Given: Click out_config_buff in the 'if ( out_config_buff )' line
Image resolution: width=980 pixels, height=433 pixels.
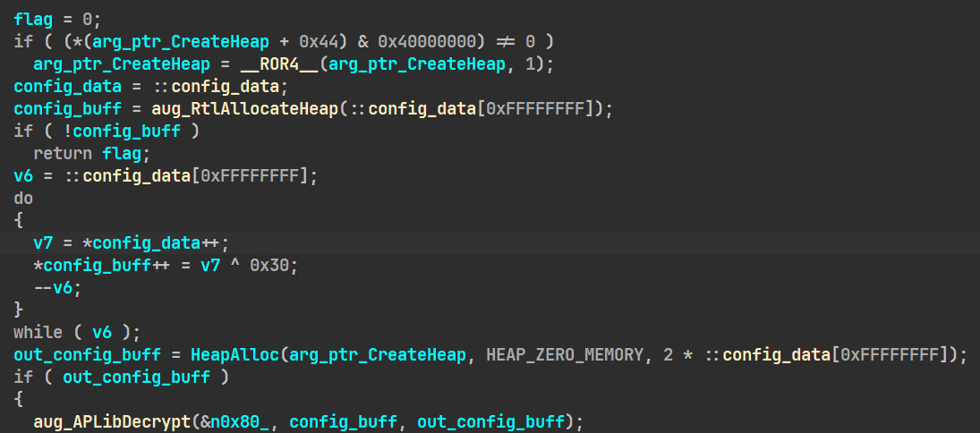Looking at the screenshot, I should click(136, 377).
